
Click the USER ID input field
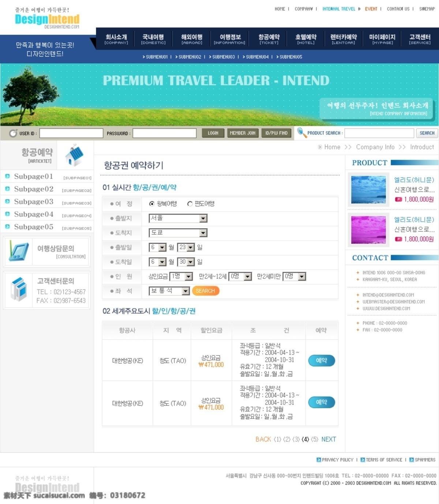(71, 133)
